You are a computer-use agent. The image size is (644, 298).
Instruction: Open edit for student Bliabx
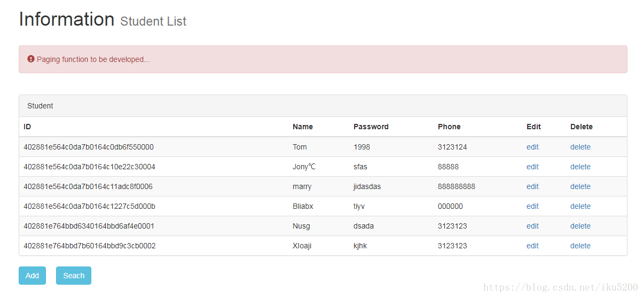pos(532,206)
